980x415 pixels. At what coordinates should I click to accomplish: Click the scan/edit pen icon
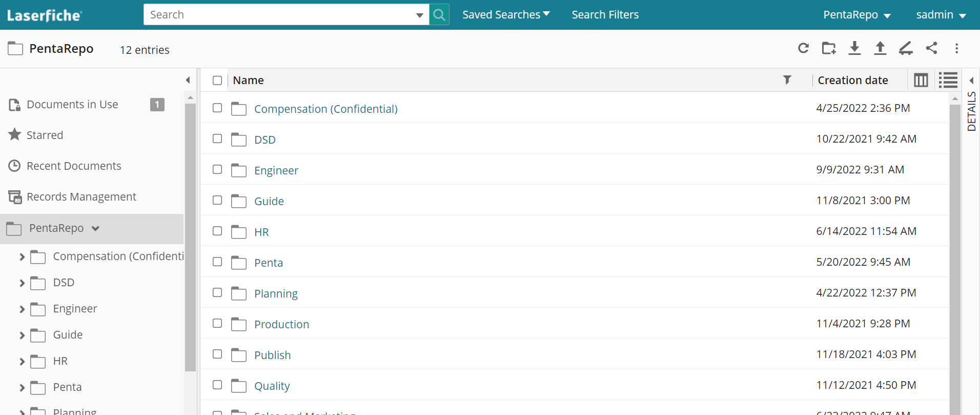point(906,48)
